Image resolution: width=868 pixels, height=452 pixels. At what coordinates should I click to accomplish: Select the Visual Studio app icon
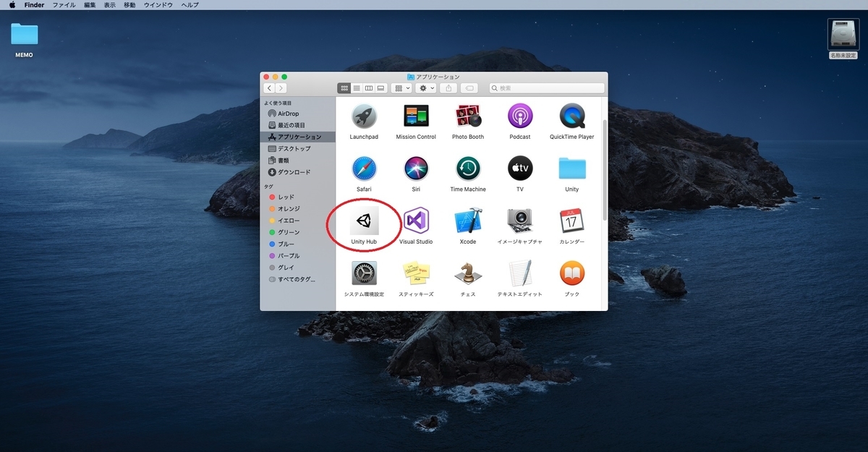pyautogui.click(x=416, y=221)
